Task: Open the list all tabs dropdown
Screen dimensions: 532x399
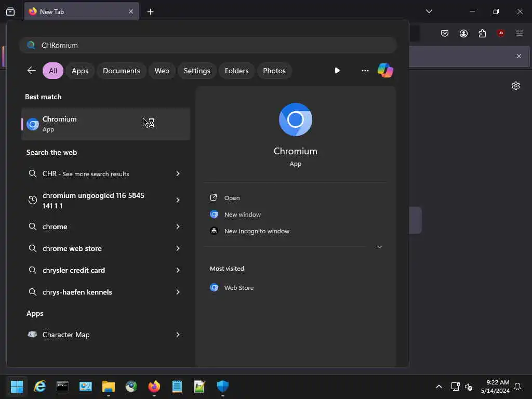Action: [429, 11]
